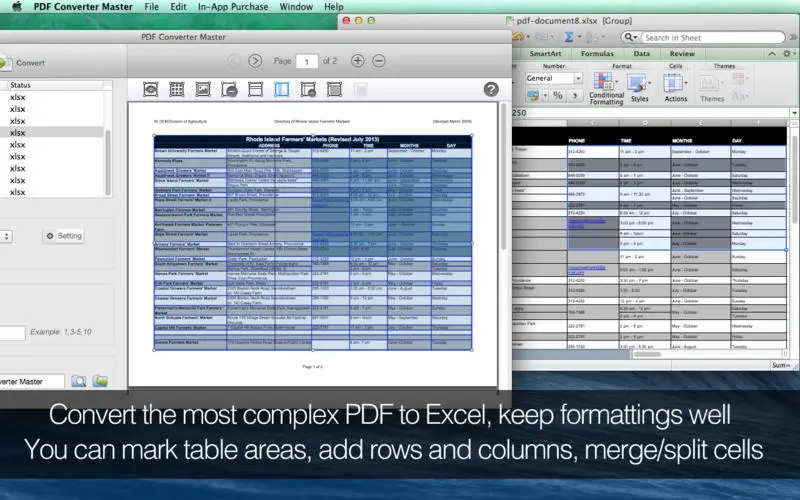800x500 pixels.
Task: Switch to the SmartArt ribbon tab
Action: click(x=545, y=54)
